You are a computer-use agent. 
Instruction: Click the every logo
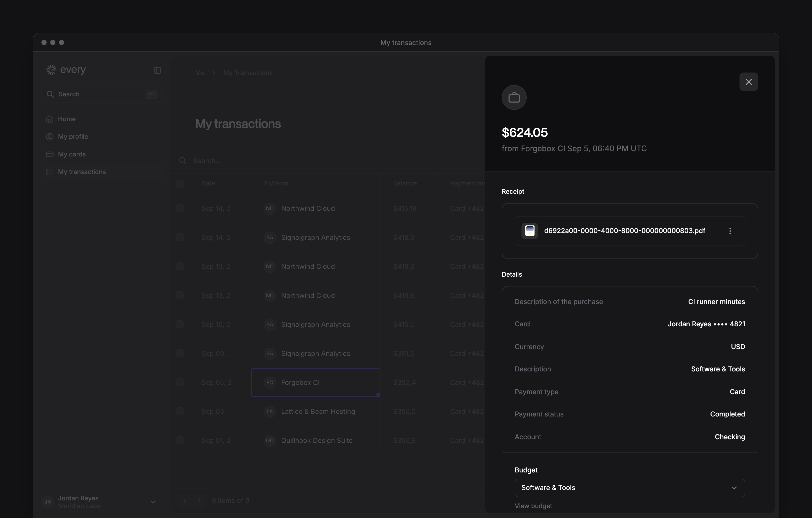pyautogui.click(x=66, y=70)
